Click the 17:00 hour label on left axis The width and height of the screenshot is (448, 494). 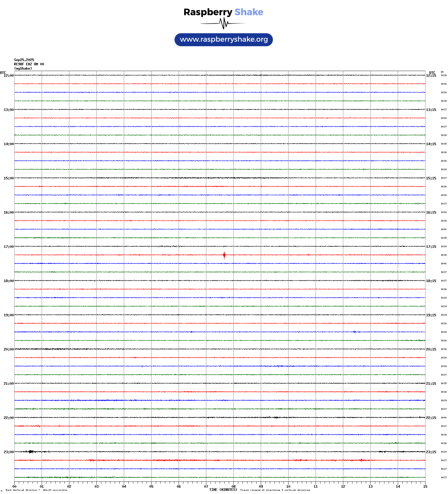pos(9,247)
